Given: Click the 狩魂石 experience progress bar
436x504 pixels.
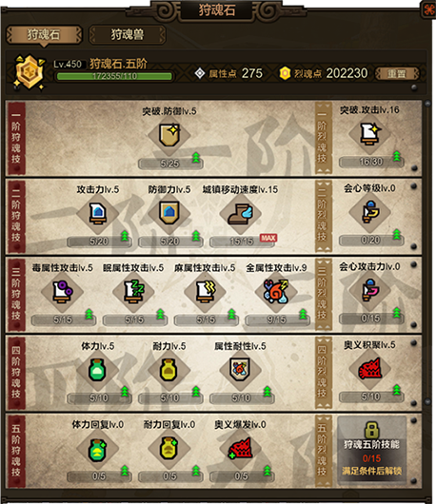Looking at the screenshot, I should (114, 76).
